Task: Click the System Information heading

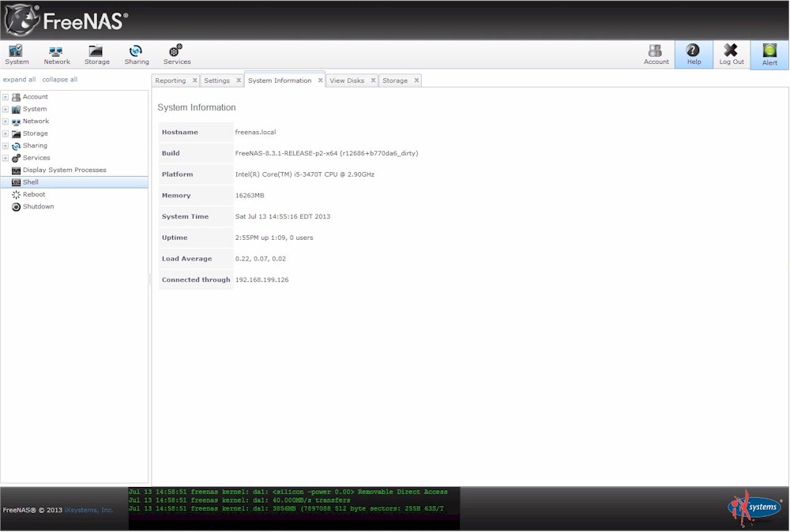Action: click(197, 107)
